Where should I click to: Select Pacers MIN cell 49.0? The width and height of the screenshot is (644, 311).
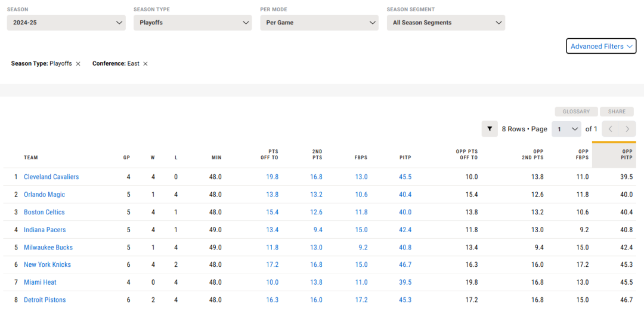click(216, 230)
